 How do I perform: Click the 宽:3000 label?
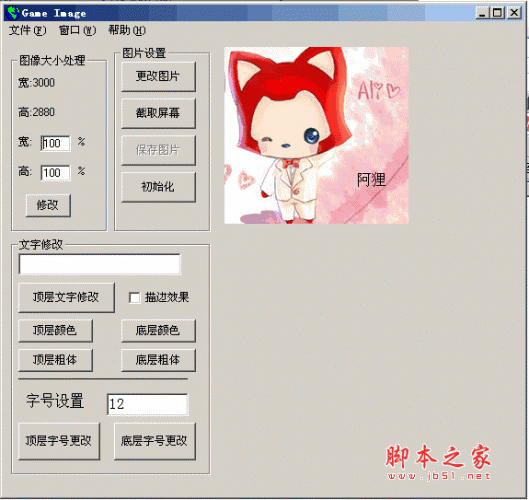click(36, 83)
